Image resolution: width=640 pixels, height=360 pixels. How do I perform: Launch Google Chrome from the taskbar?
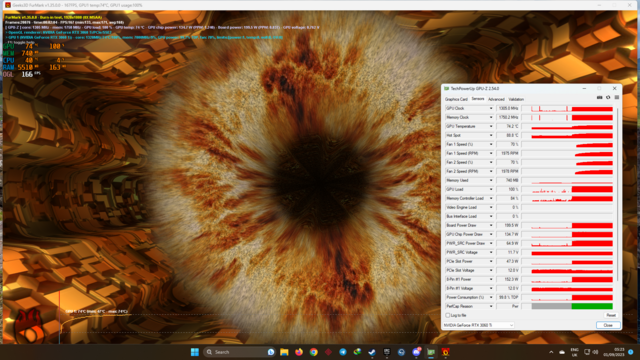click(x=313, y=352)
